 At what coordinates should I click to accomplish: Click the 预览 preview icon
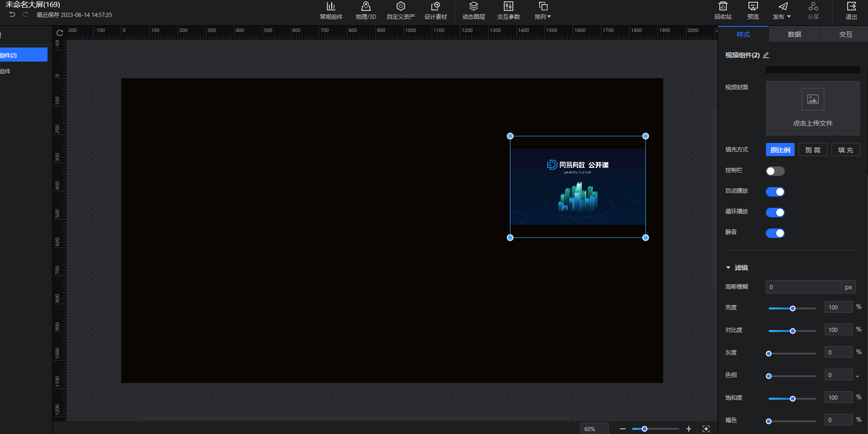pos(753,7)
